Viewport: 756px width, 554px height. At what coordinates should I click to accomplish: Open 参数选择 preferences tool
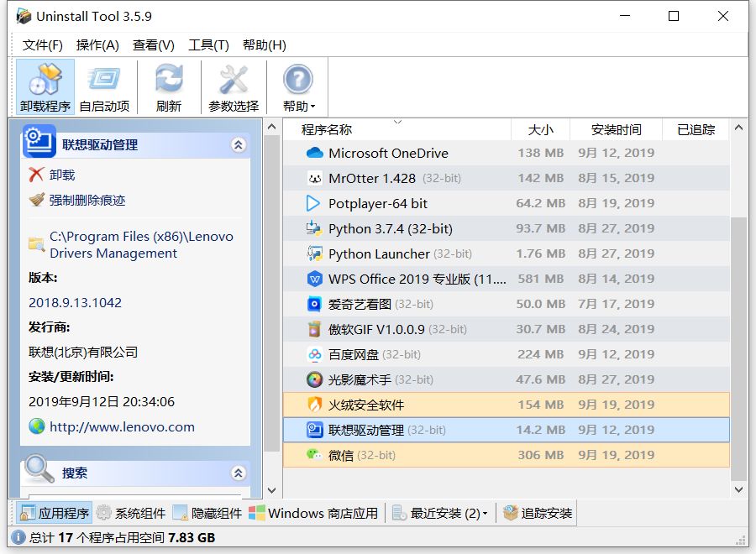pyautogui.click(x=234, y=86)
